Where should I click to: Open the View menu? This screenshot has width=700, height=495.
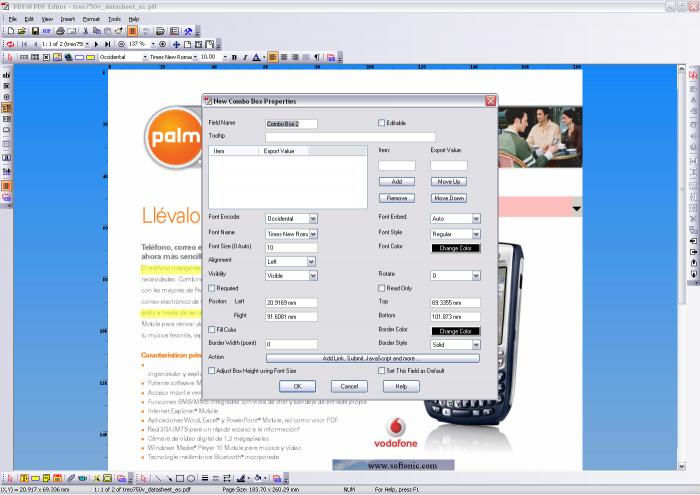click(x=47, y=19)
